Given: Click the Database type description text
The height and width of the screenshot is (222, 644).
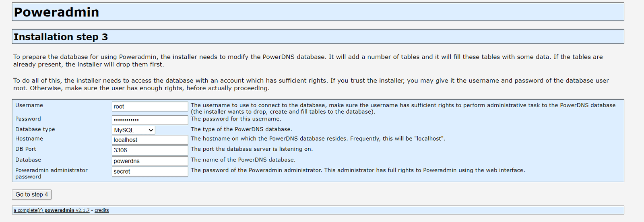Looking at the screenshot, I should click(241, 129).
